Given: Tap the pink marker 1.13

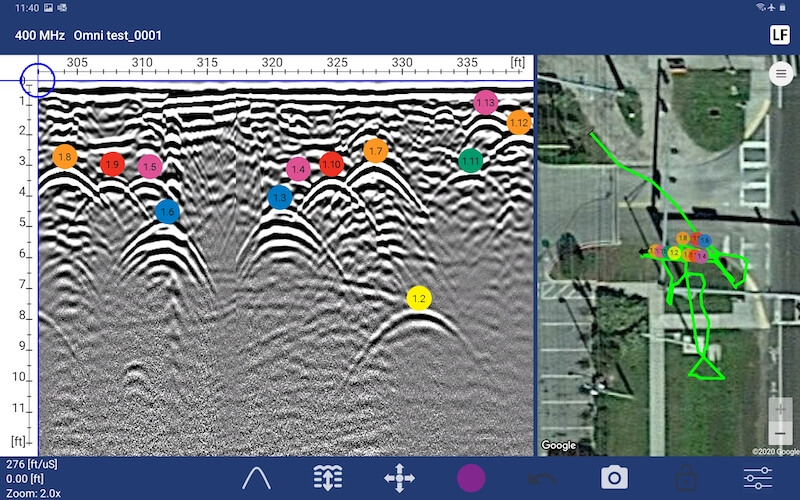Looking at the screenshot, I should [x=486, y=102].
